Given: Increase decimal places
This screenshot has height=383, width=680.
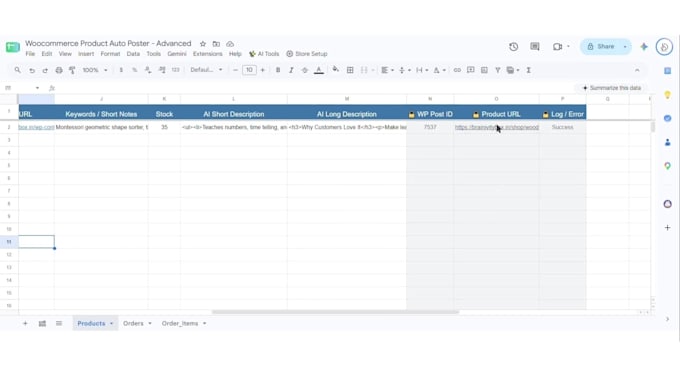Looking at the screenshot, I should pos(162,70).
